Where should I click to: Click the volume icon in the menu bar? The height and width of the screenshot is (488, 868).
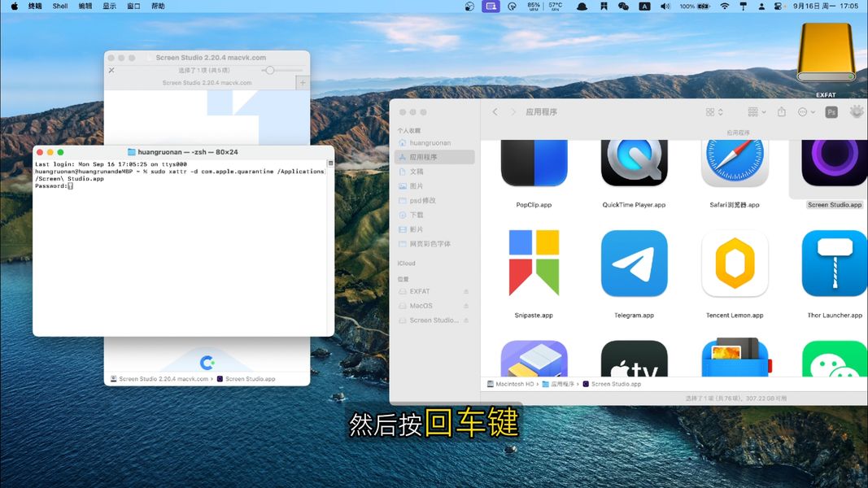click(x=665, y=6)
